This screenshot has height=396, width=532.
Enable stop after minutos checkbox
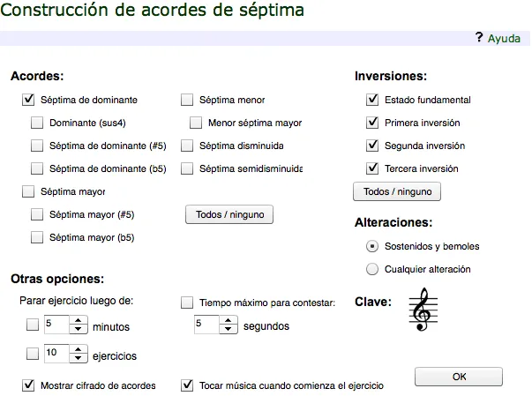pos(33,325)
